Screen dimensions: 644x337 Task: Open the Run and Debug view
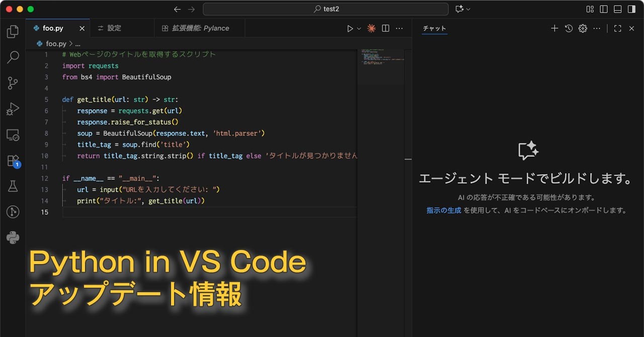tap(13, 109)
